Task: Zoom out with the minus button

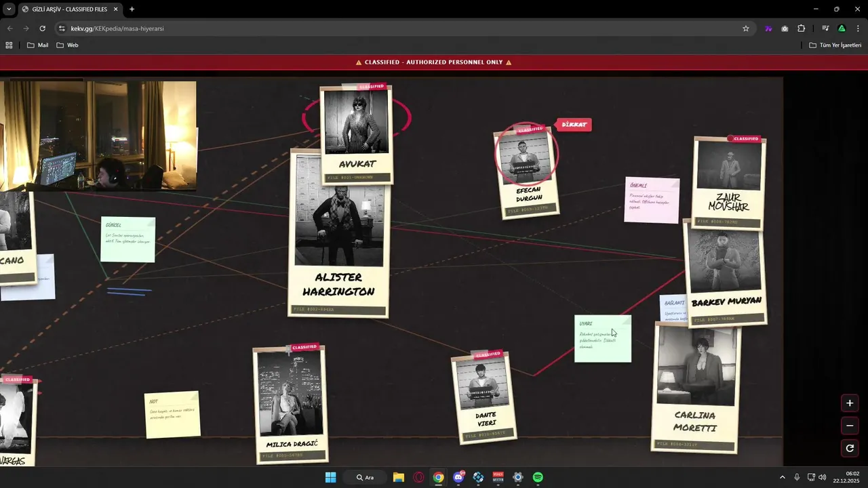Action: point(850,426)
